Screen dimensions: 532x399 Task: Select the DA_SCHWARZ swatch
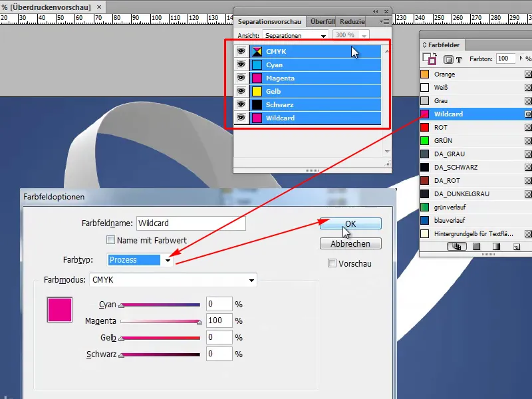pos(475,167)
